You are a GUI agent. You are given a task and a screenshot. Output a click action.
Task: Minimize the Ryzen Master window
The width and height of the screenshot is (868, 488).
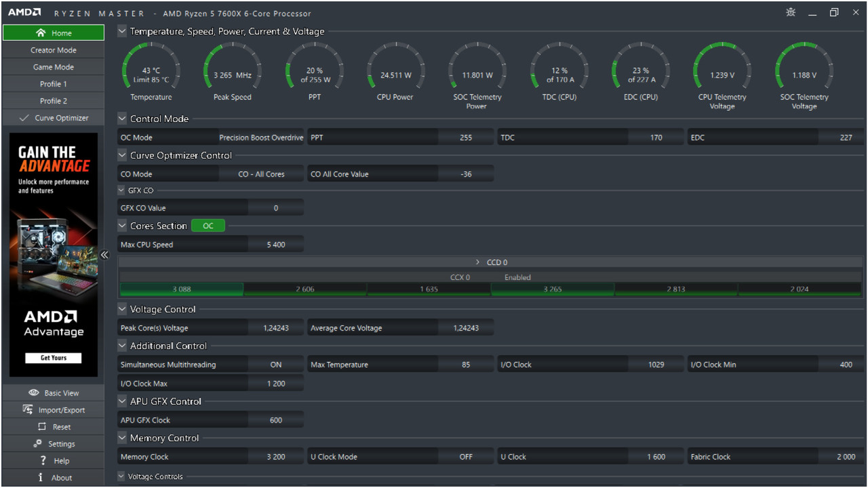pyautogui.click(x=812, y=13)
